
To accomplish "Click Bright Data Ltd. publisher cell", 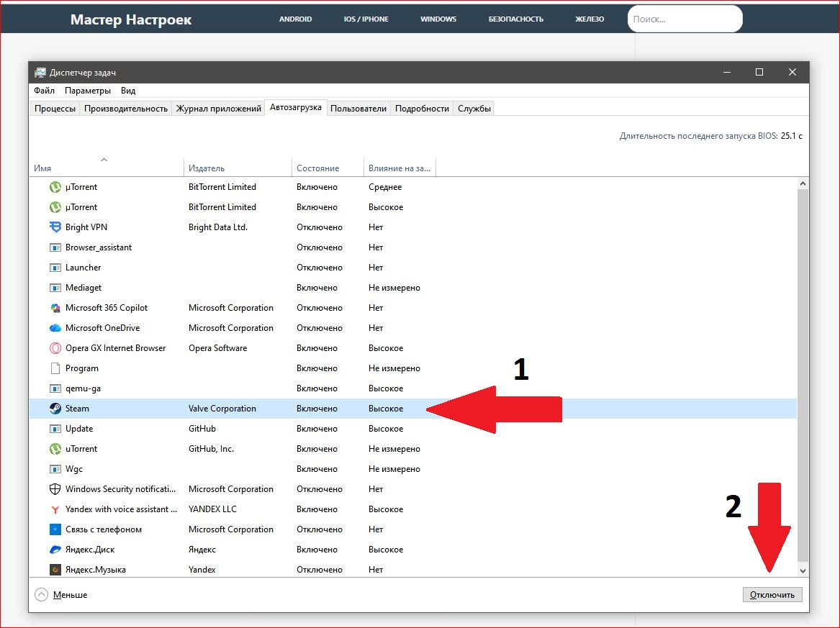I will pyautogui.click(x=218, y=227).
